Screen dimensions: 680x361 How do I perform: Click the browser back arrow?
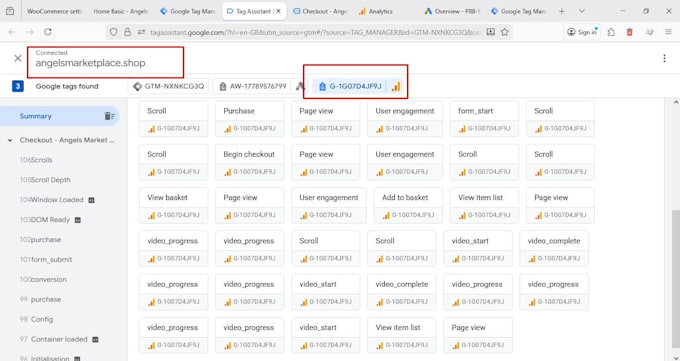click(x=12, y=32)
